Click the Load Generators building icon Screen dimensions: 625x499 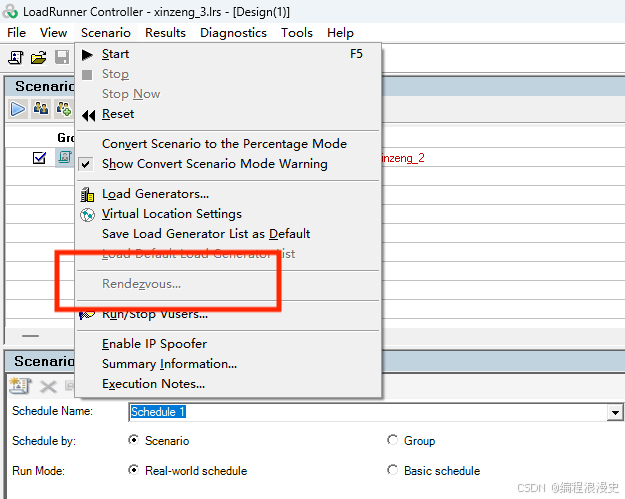87,194
